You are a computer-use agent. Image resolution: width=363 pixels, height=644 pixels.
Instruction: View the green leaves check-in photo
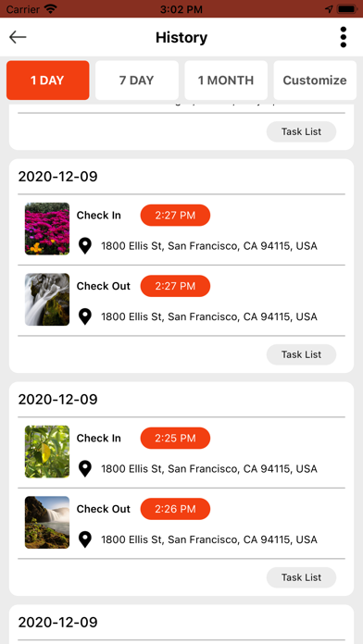[x=47, y=452]
